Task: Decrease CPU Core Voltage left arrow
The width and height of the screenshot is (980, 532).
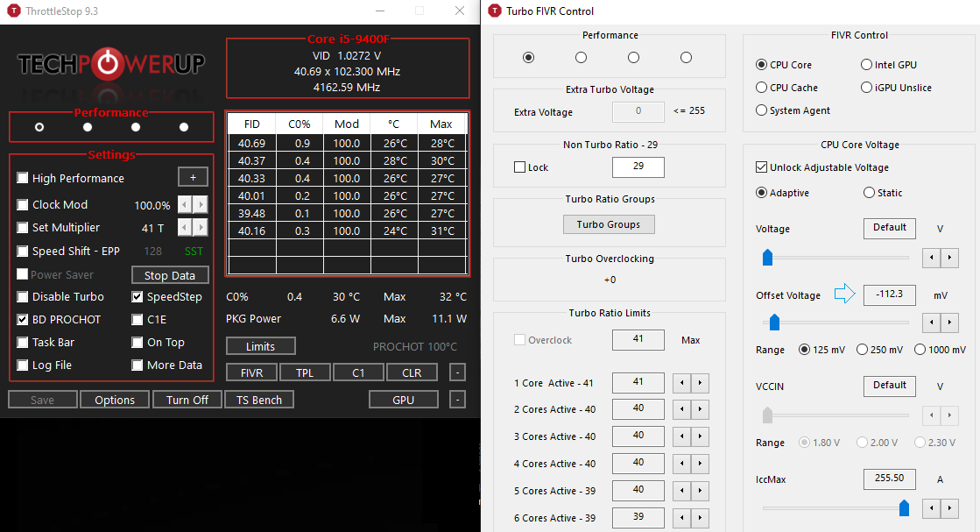Action: click(x=932, y=257)
